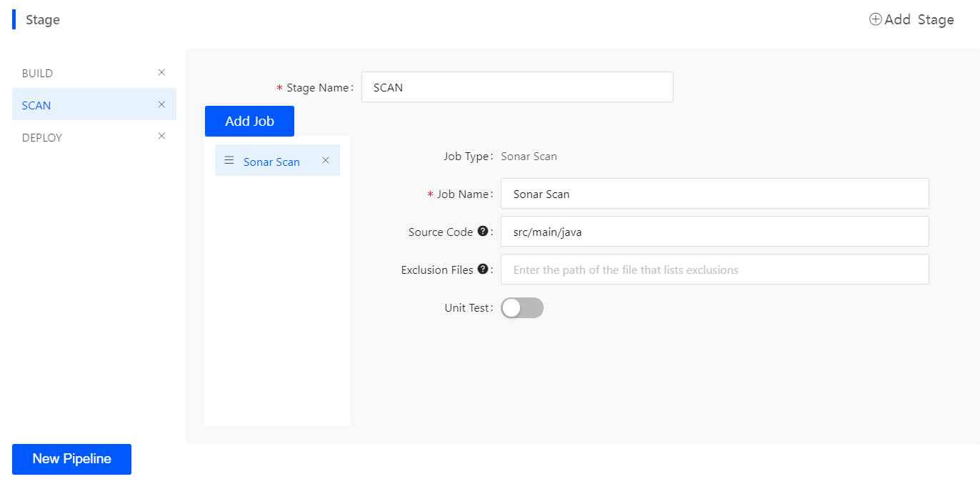Delete the SCAN stage using its X icon
Image resolution: width=980 pixels, height=489 pixels.
(161, 104)
